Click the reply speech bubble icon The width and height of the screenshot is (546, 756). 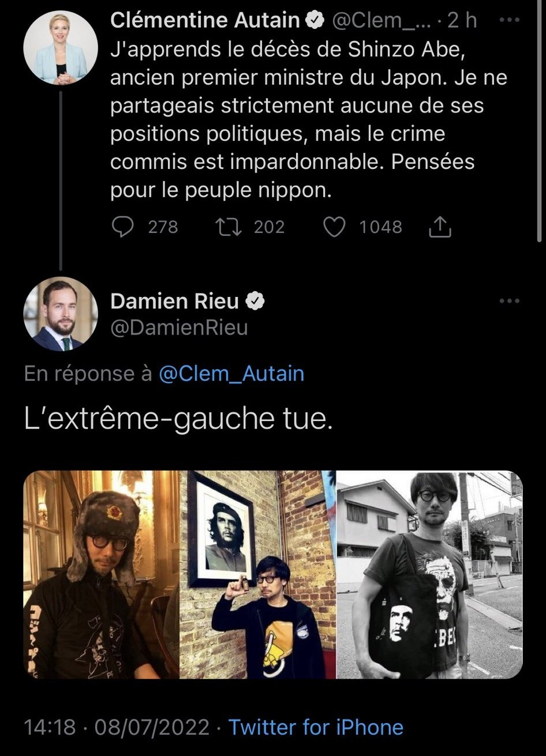(122, 227)
